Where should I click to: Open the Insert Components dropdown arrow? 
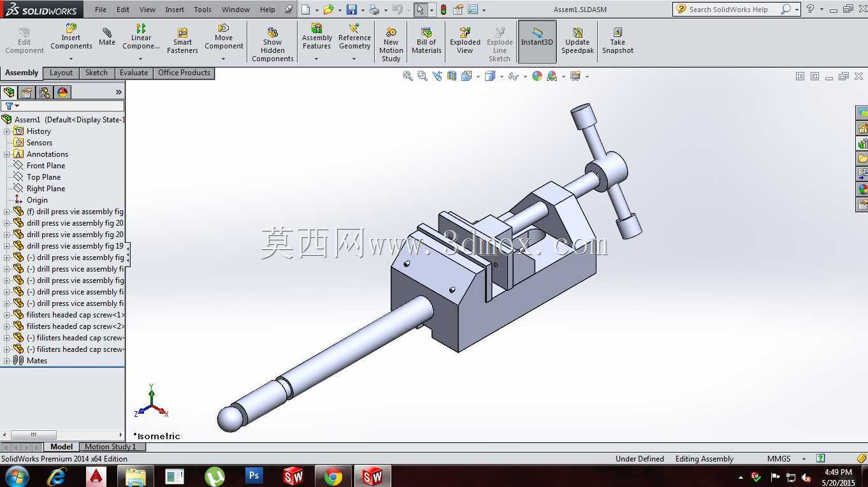[x=71, y=59]
